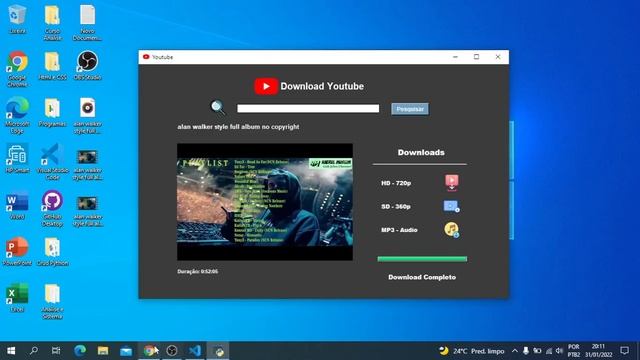Select the HP Smart desktop shortcut
Image resolution: width=640 pixels, height=360 pixels.
(x=17, y=159)
